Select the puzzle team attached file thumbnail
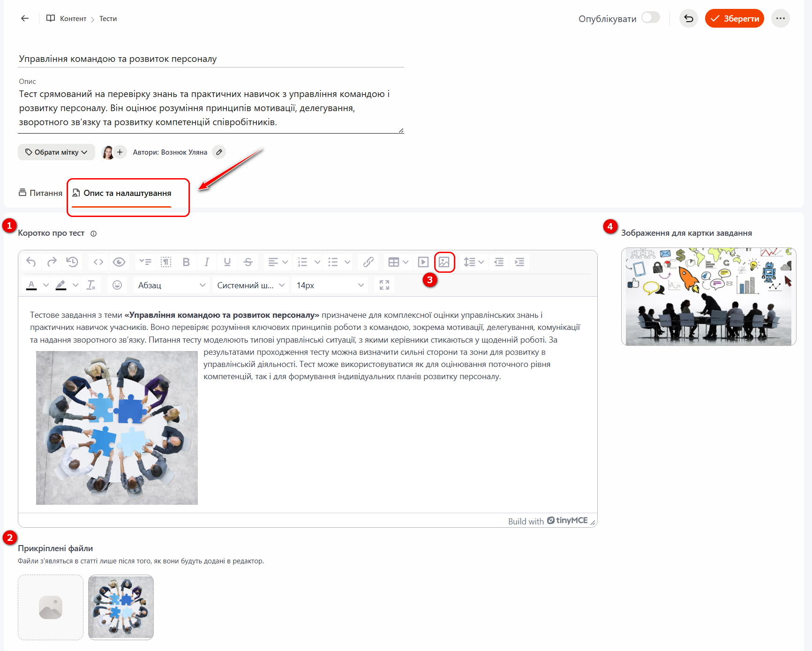Image resolution: width=812 pixels, height=651 pixels. point(121,607)
